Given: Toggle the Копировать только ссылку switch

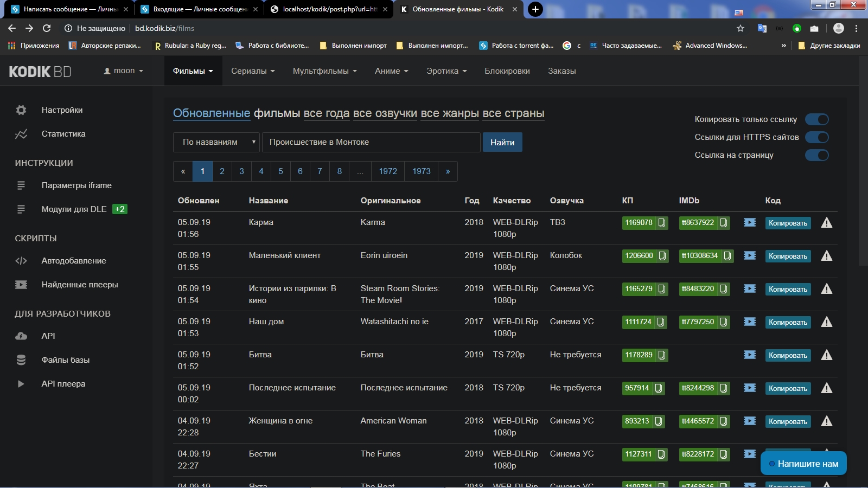Looking at the screenshot, I should click(x=816, y=119).
